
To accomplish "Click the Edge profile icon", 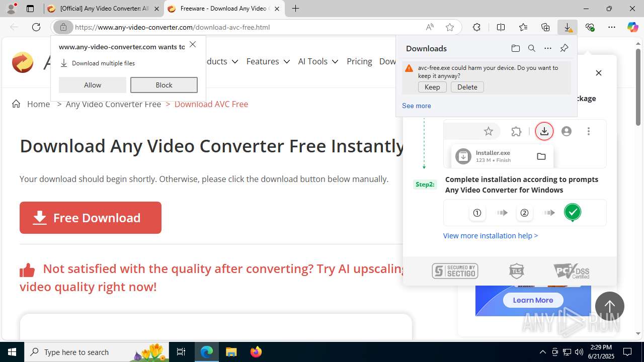I will (x=11, y=9).
